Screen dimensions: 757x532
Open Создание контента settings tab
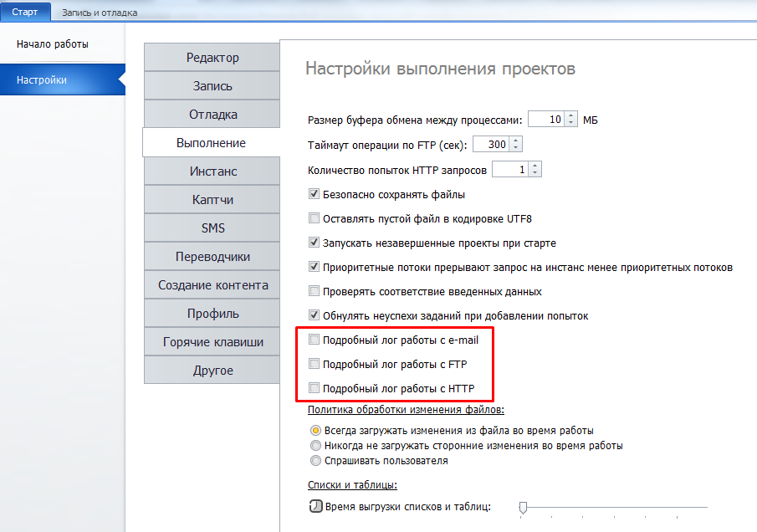[212, 285]
